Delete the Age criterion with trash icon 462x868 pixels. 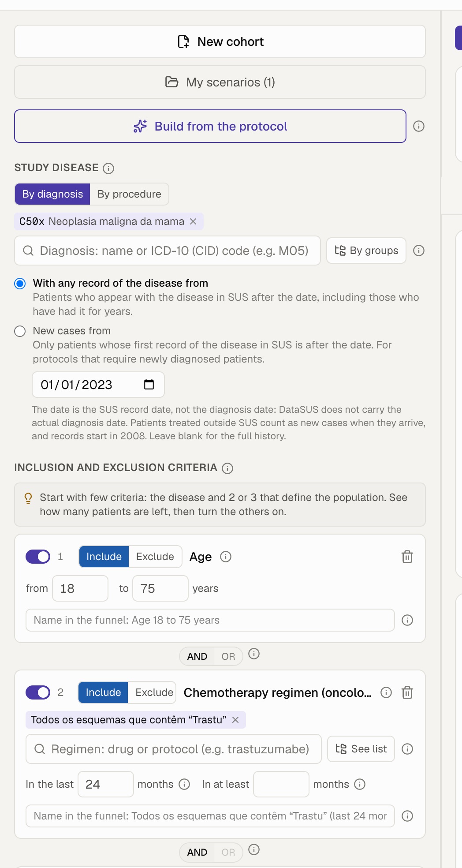(x=407, y=557)
